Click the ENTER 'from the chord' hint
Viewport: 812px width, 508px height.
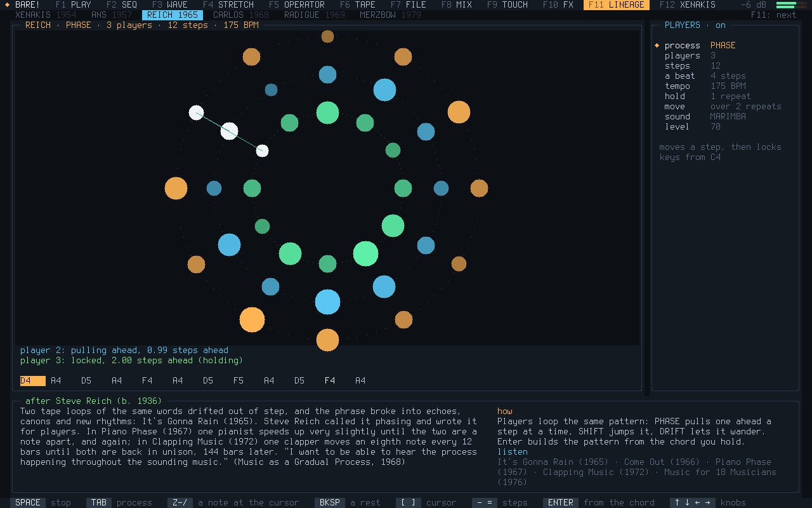pyautogui.click(x=599, y=503)
